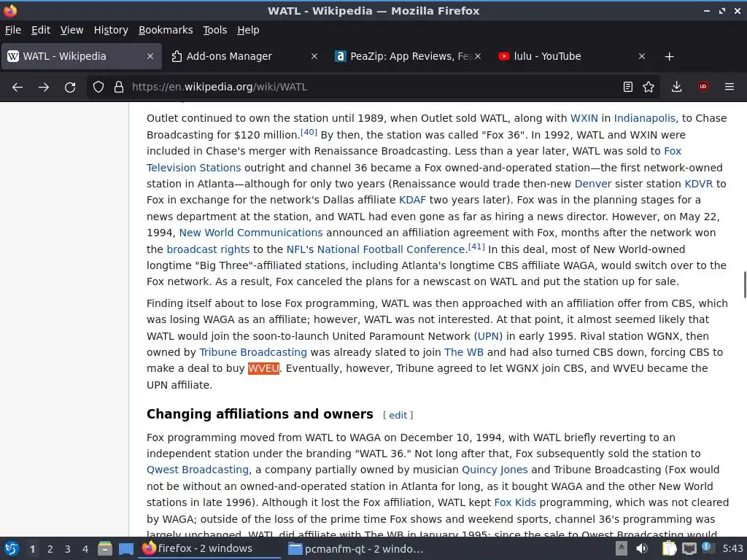This screenshot has width=747, height=560.
Task: Open the removable media eject tray icon
Action: pos(621,548)
